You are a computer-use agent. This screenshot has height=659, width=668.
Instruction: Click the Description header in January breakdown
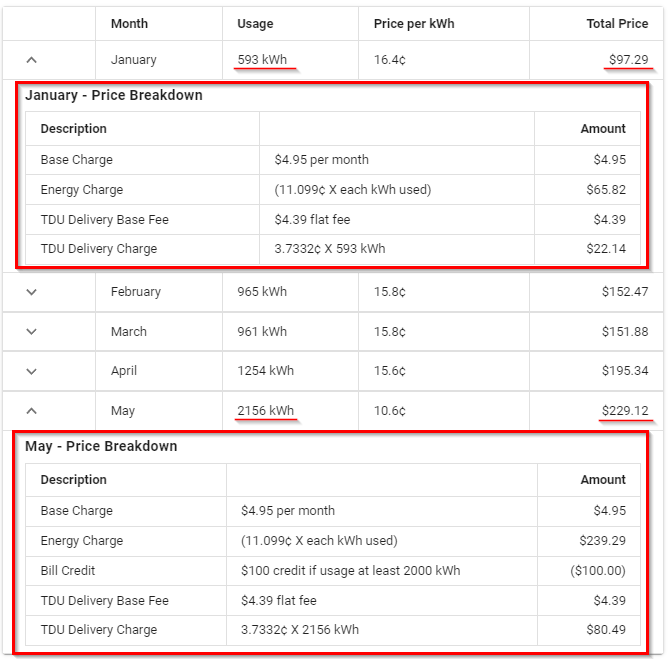pyautogui.click(x=74, y=129)
